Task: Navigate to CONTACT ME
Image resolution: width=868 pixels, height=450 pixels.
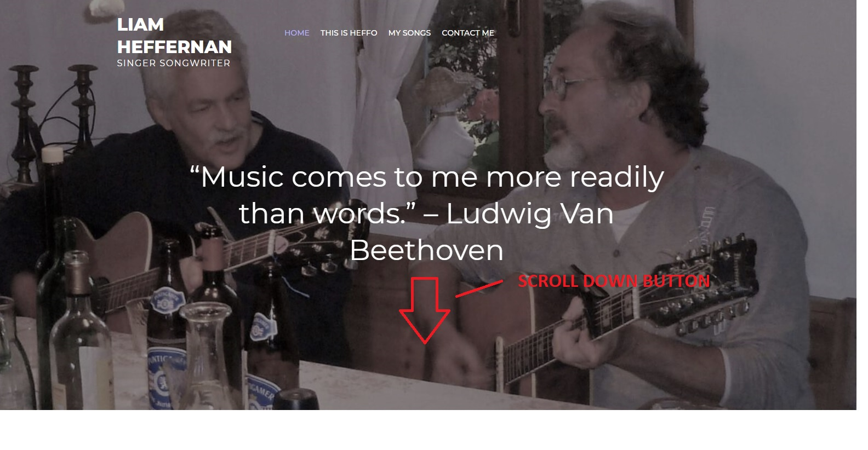Action: click(x=468, y=33)
